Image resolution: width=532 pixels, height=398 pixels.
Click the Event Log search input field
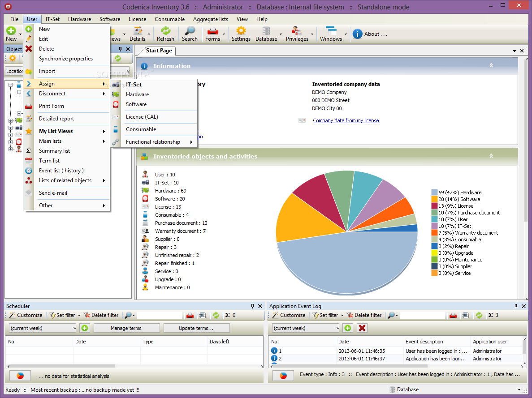pyautogui.click(x=423, y=315)
